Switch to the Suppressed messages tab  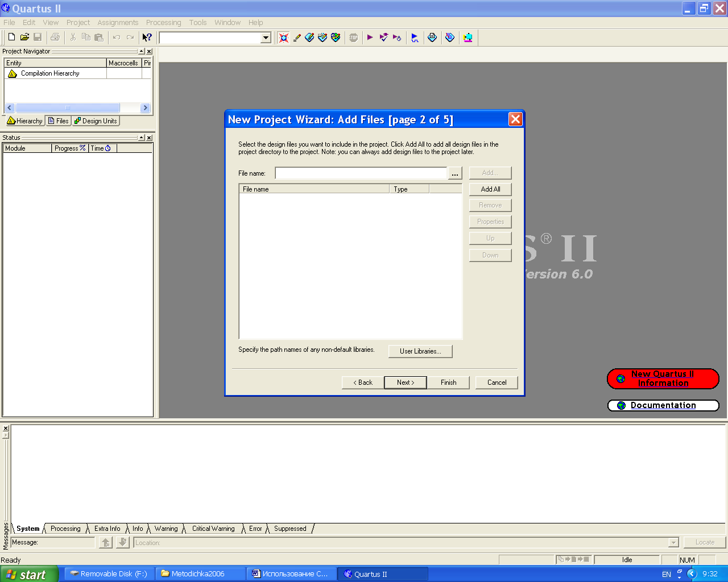tap(290, 529)
